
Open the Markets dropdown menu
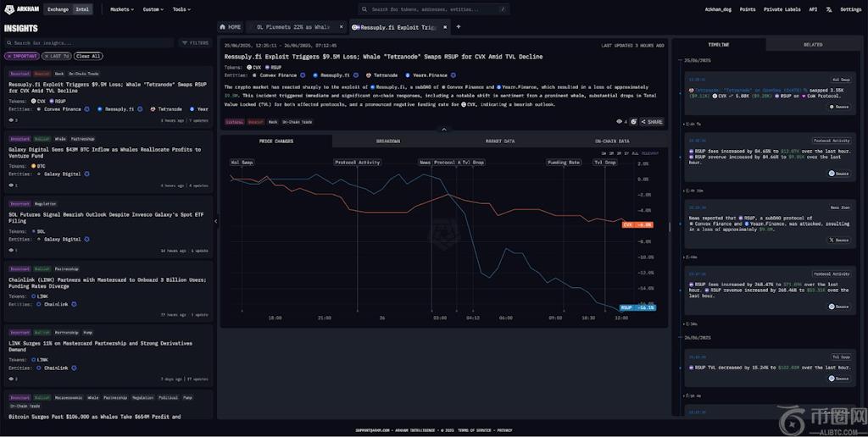pyautogui.click(x=122, y=9)
